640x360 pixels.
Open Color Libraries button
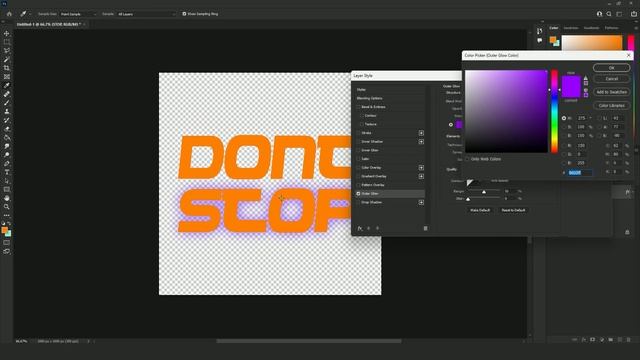tap(611, 106)
